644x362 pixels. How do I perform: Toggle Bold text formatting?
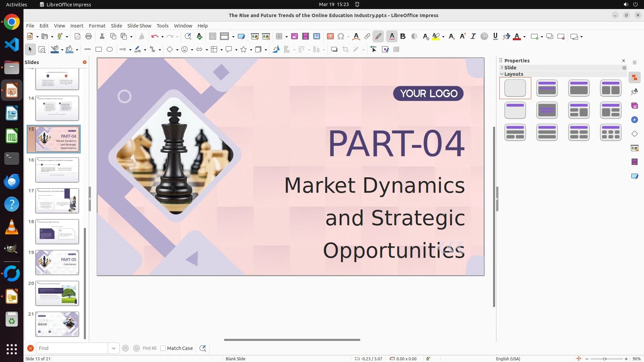[403, 37]
